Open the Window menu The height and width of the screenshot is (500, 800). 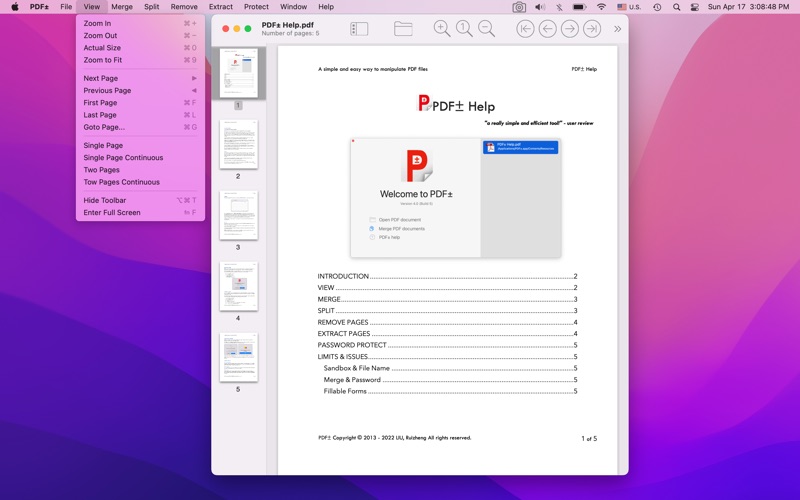pyautogui.click(x=293, y=7)
